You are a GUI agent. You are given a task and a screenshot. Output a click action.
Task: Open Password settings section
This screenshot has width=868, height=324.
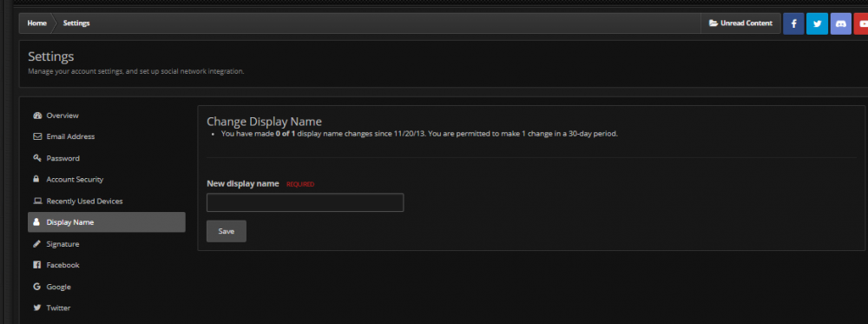[x=106, y=158]
